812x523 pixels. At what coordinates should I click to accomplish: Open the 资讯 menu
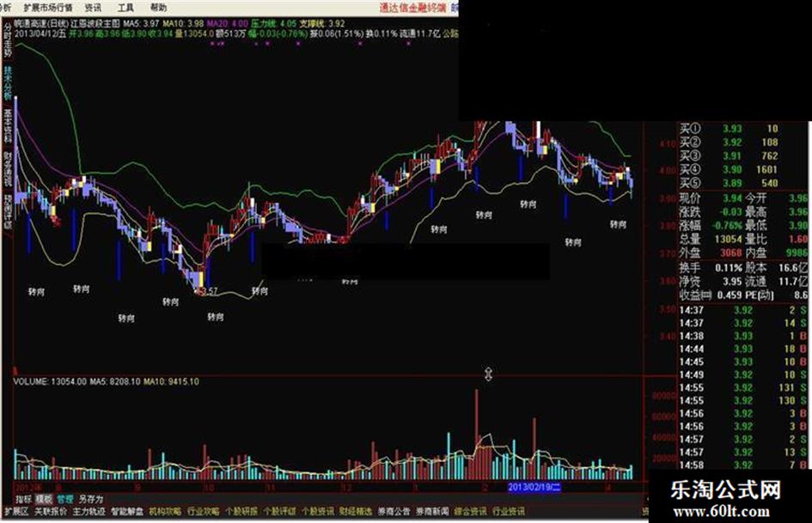(x=93, y=7)
